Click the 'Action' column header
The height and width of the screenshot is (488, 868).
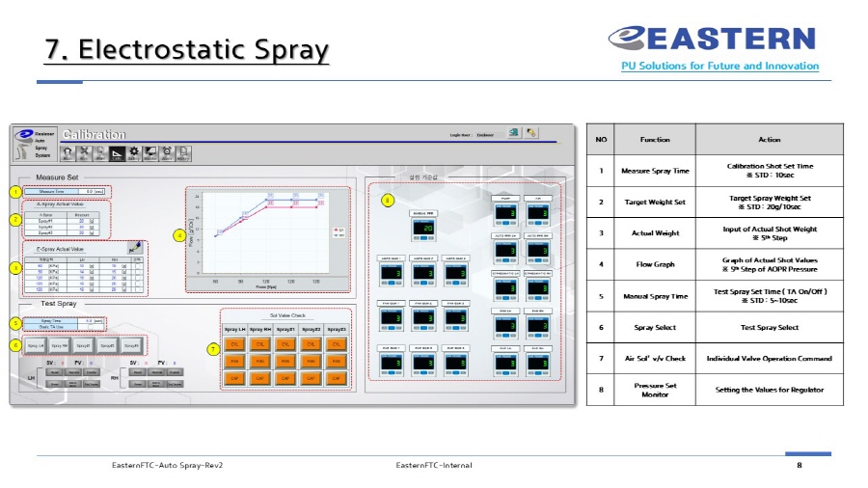770,140
